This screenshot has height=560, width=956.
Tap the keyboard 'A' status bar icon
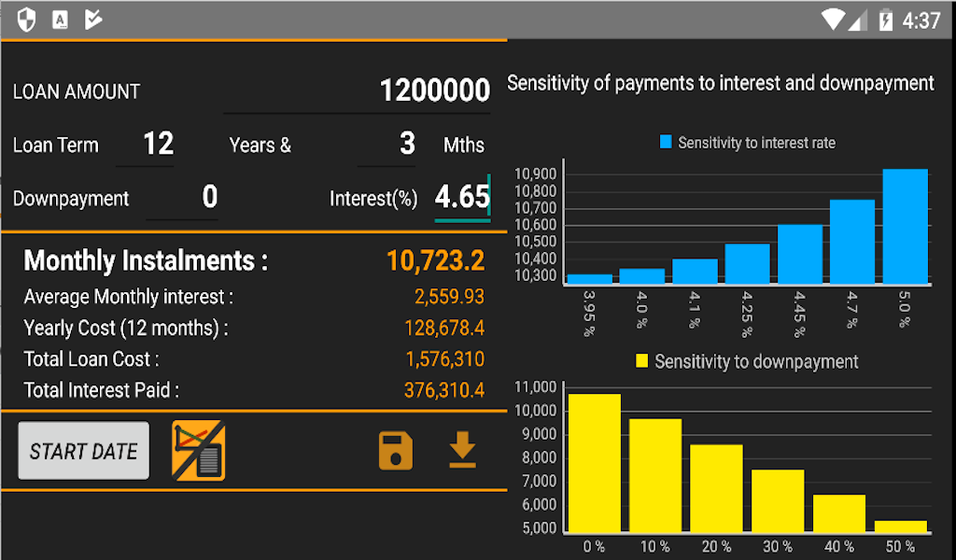(60, 21)
